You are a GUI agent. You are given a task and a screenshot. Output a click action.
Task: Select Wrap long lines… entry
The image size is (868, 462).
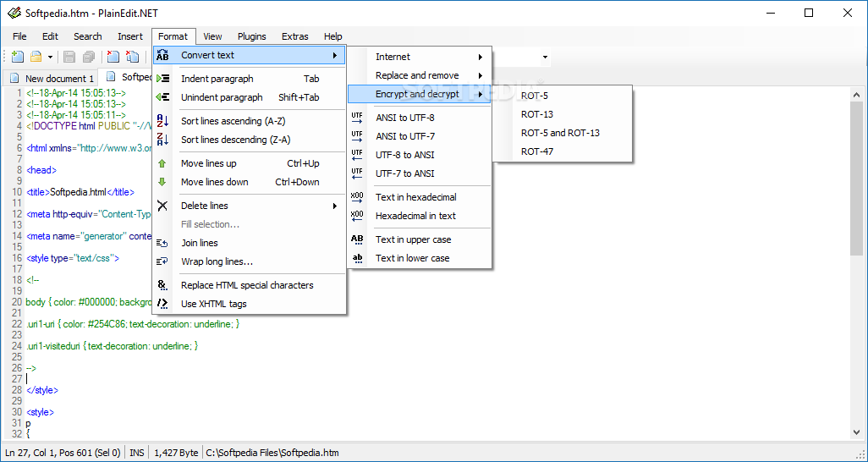click(x=217, y=261)
